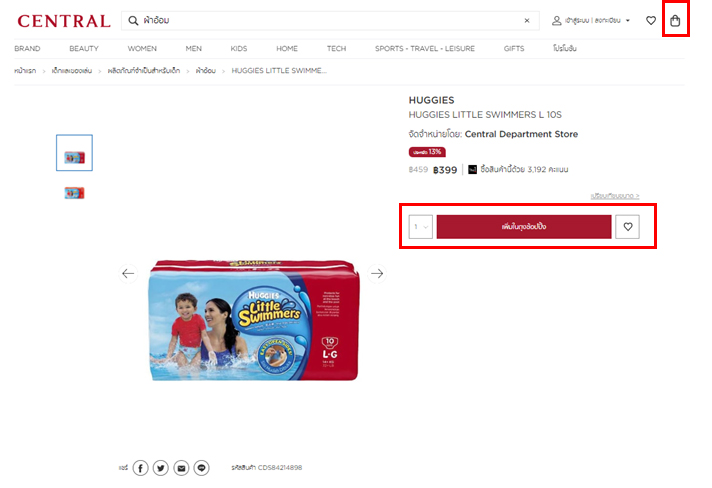Open the wishlist heart in header

click(651, 20)
